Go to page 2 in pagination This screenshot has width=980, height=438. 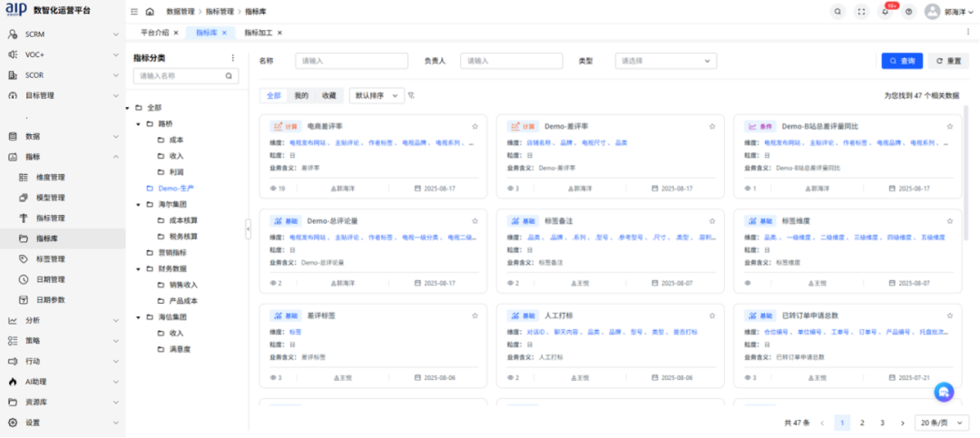click(862, 423)
